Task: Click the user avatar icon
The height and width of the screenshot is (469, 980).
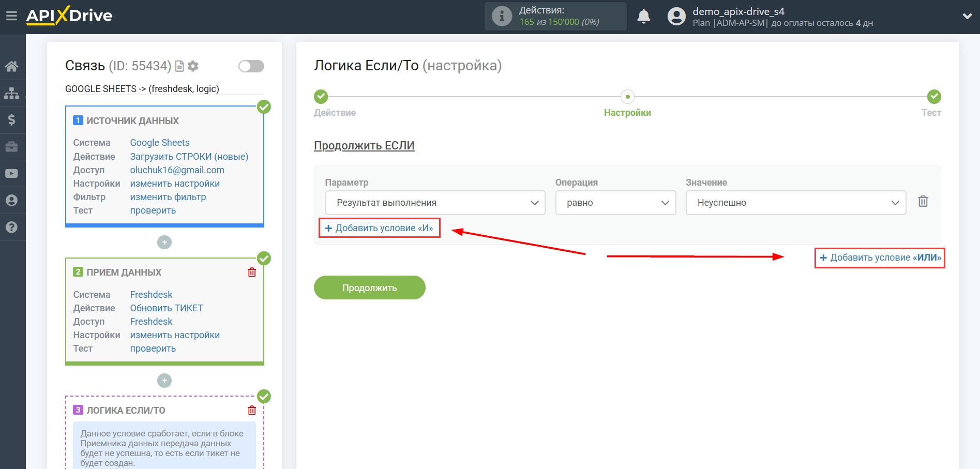Action: (x=676, y=17)
